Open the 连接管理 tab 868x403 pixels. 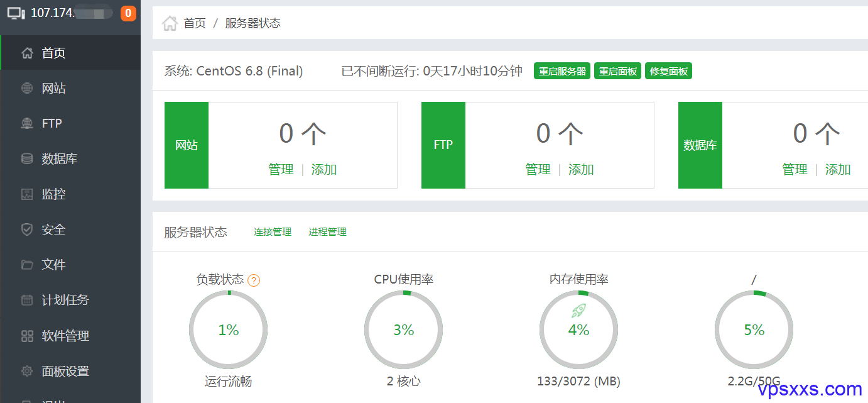click(x=273, y=232)
